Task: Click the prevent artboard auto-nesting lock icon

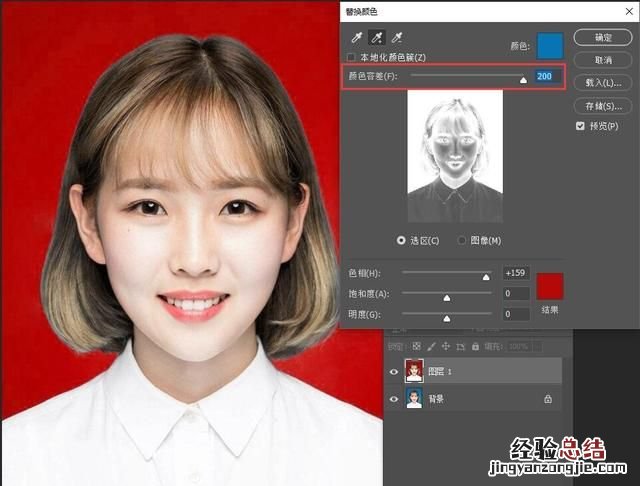Action: [460, 347]
